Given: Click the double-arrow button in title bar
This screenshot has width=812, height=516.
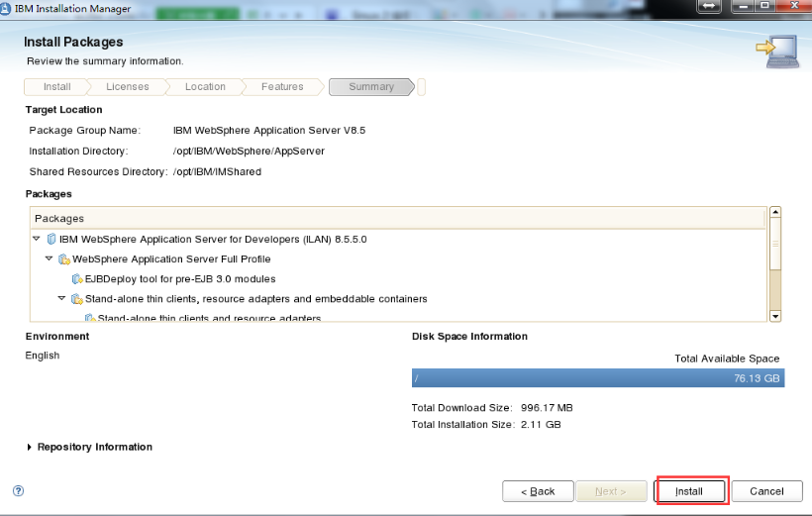Looking at the screenshot, I should pyautogui.click(x=709, y=6).
